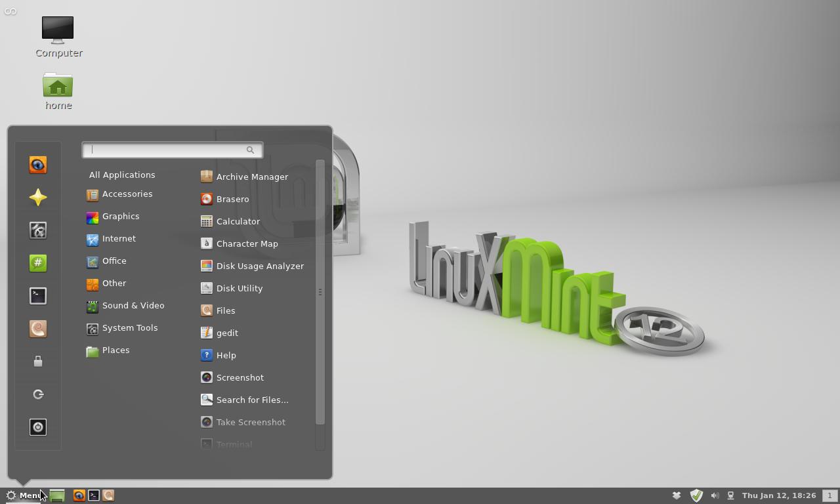This screenshot has width=840, height=504.
Task: Click inside the menu search box
Action: click(x=173, y=150)
